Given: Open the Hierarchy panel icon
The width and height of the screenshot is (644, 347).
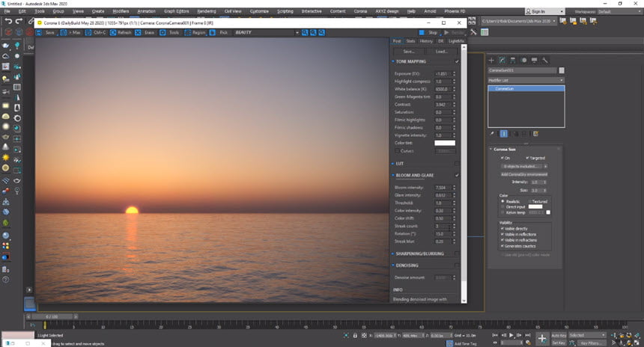Looking at the screenshot, I should [x=513, y=59].
